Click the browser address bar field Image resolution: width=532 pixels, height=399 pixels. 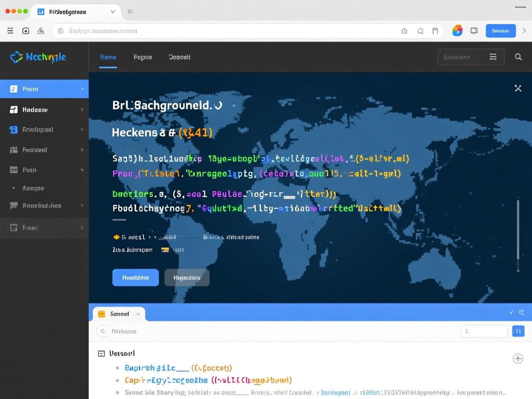click(x=231, y=31)
